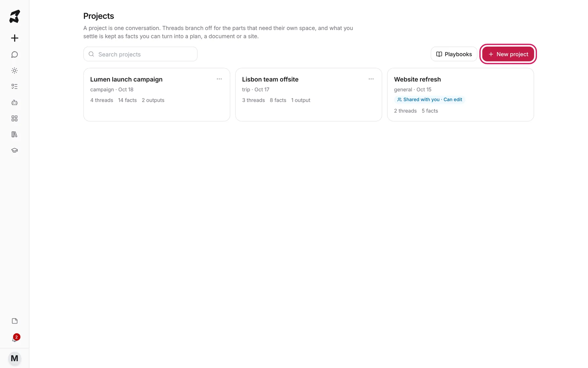Click the document page icon near sidebar bottom
The width and height of the screenshot is (588, 368).
[x=14, y=321]
